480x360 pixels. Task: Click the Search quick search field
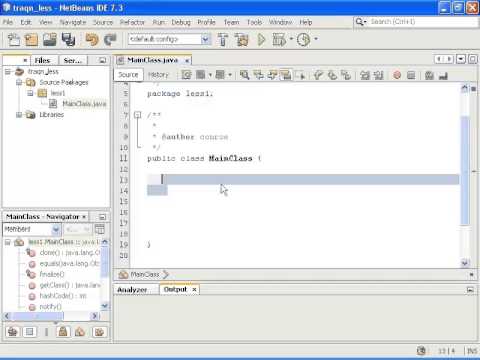(x=416, y=22)
